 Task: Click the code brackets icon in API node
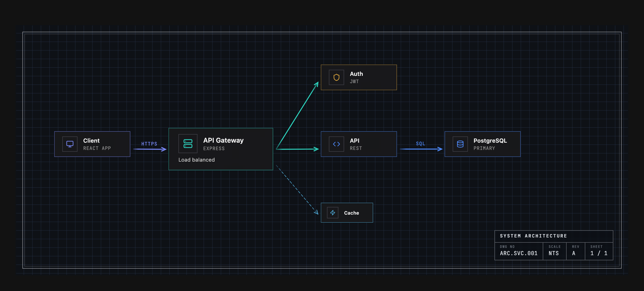click(336, 144)
